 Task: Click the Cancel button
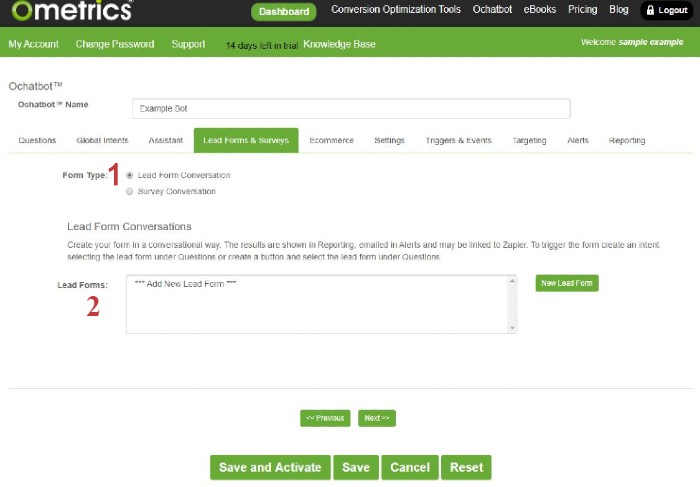[x=410, y=467]
